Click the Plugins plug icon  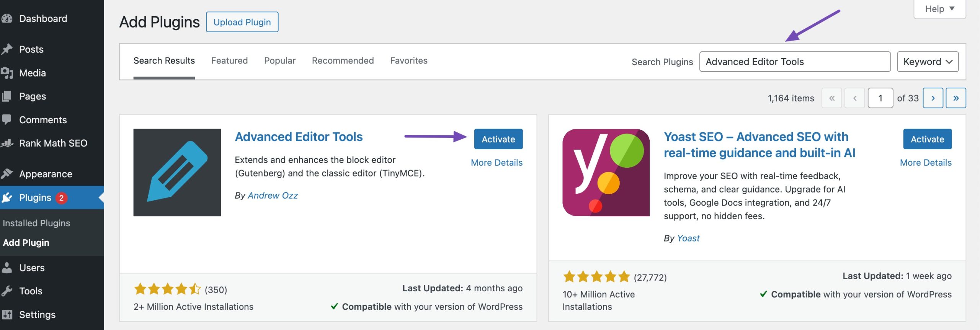click(x=7, y=198)
